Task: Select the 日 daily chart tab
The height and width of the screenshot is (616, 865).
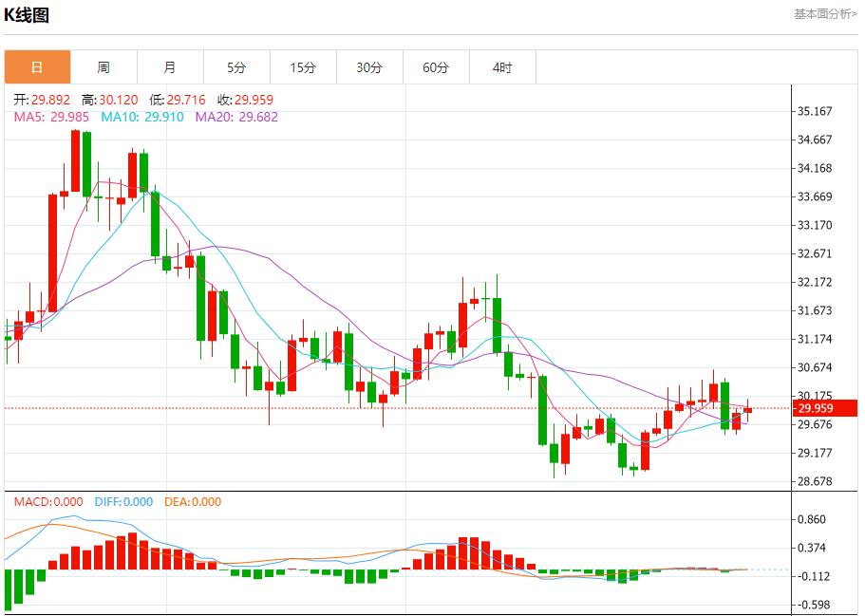Action: pyautogui.click(x=37, y=67)
